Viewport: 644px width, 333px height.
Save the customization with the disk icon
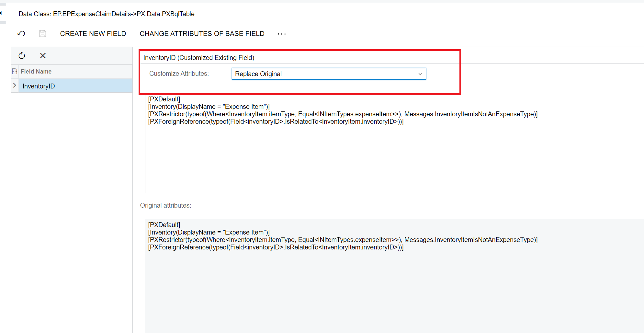click(x=42, y=33)
